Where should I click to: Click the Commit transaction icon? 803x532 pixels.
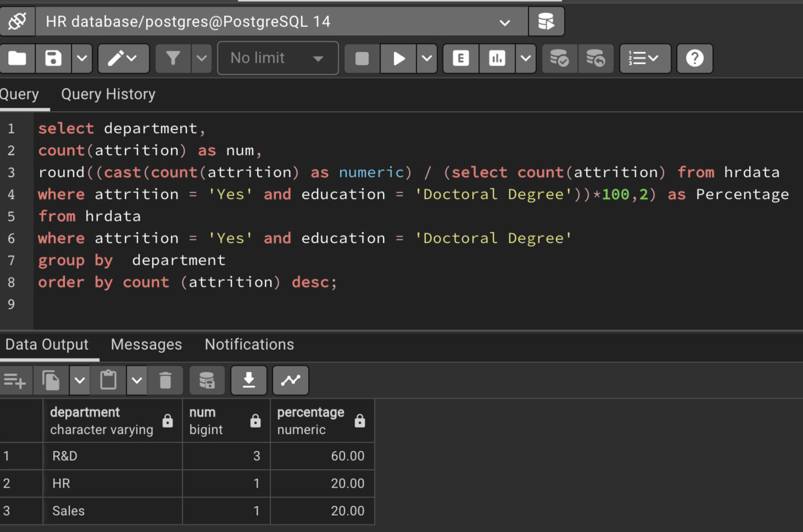pyautogui.click(x=559, y=58)
